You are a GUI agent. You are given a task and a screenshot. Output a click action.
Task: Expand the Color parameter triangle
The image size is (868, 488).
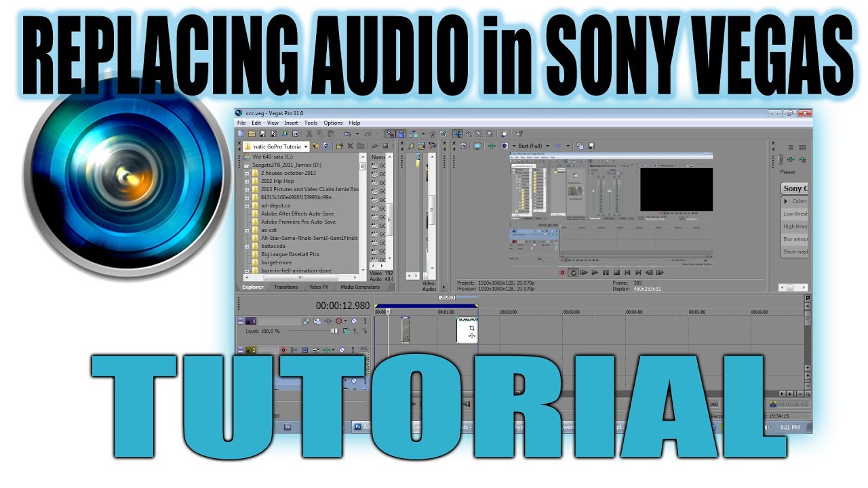pos(787,201)
